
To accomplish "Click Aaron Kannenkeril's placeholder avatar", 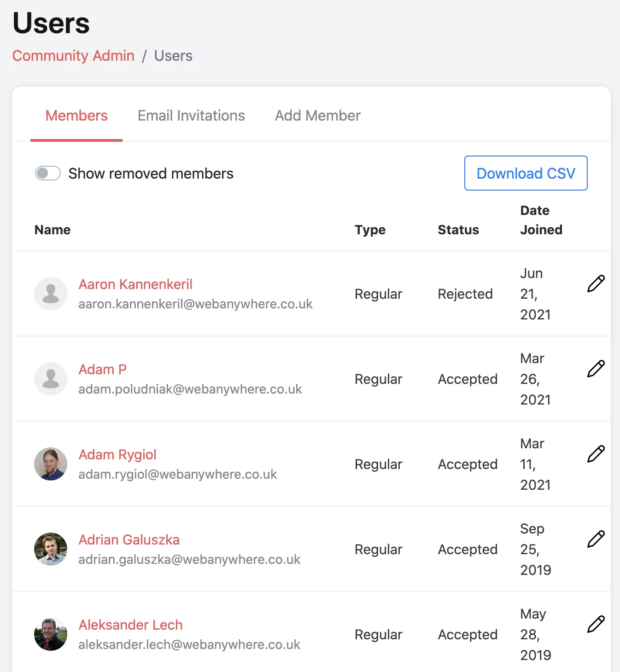I will (51, 294).
